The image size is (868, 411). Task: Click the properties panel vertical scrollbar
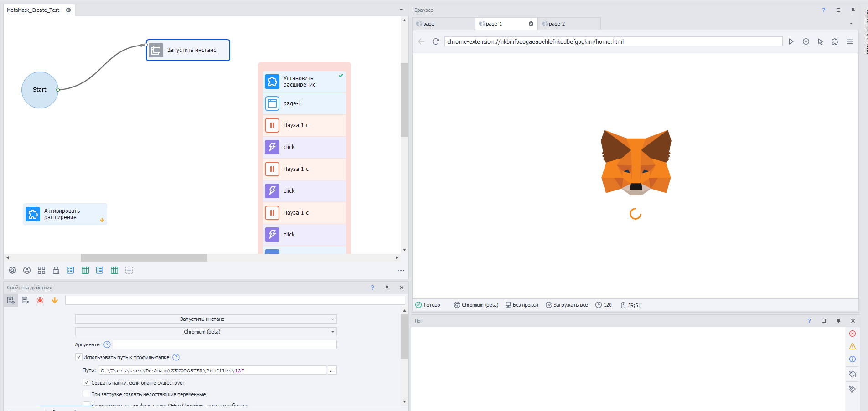tap(404, 337)
